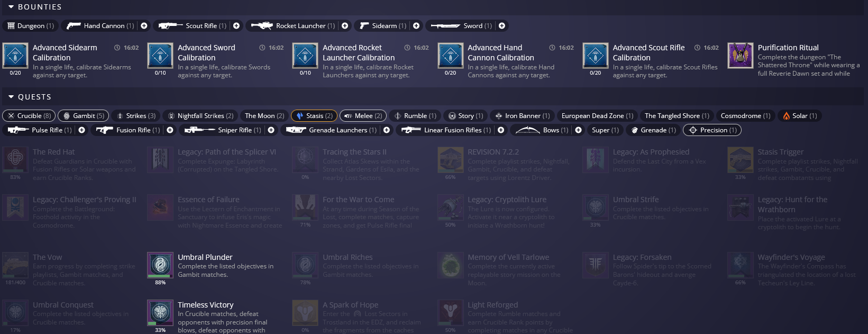
Task: Click plus icon next to Sniper Rifle filter
Action: click(271, 130)
